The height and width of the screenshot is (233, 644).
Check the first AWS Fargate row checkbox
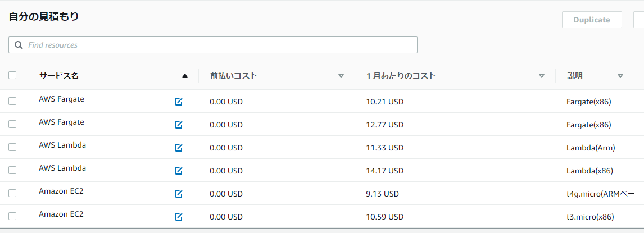pyautogui.click(x=12, y=101)
